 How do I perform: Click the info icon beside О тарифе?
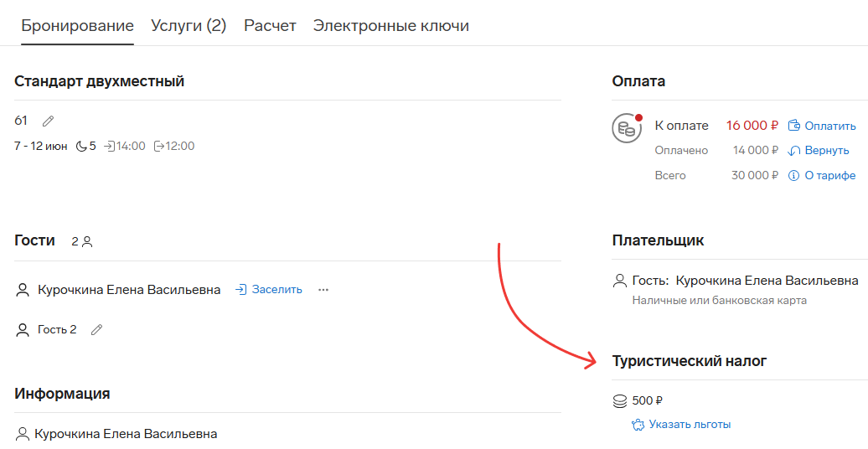(x=793, y=176)
